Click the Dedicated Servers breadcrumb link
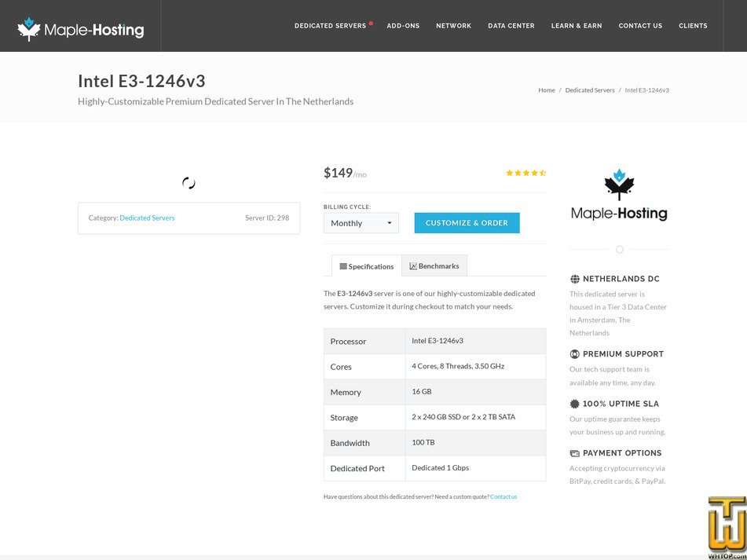 click(x=590, y=90)
